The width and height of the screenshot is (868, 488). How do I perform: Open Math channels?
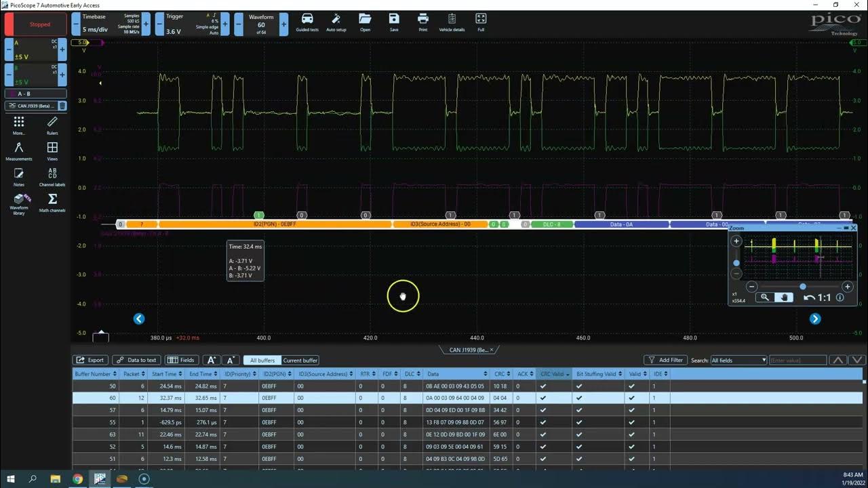pos(52,202)
